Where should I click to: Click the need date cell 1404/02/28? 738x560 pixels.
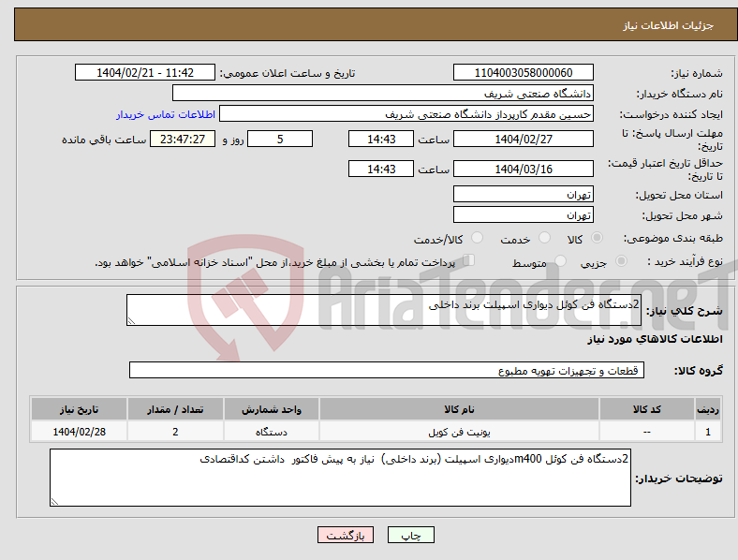click(x=79, y=432)
